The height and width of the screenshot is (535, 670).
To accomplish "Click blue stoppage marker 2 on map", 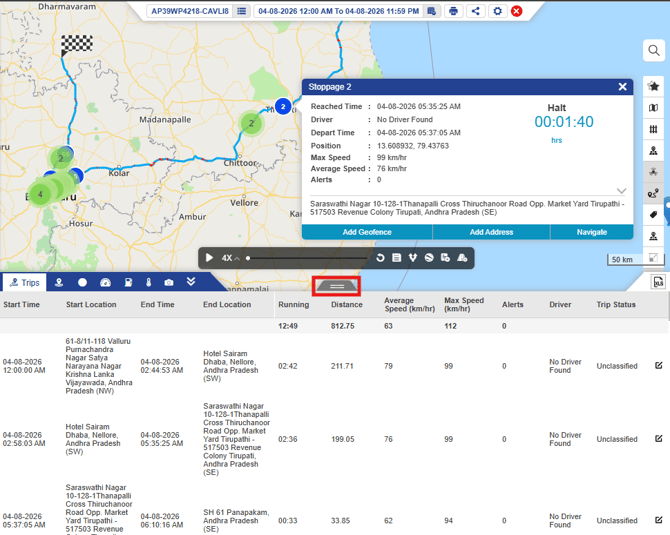I will click(x=283, y=106).
